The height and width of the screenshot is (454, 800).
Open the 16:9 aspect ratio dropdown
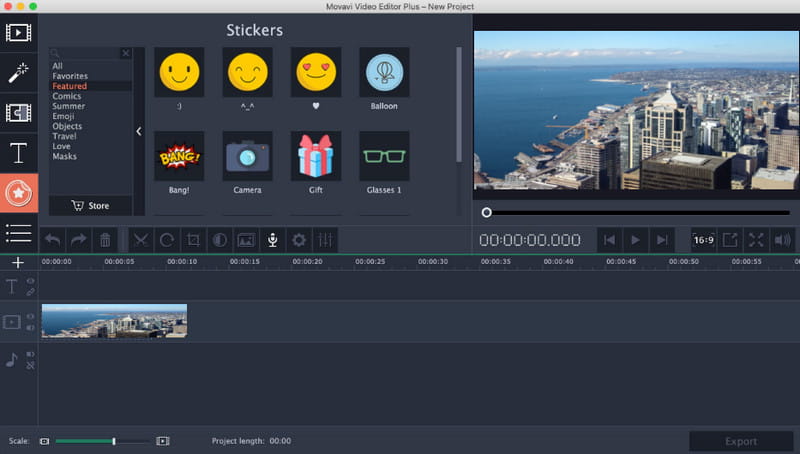704,240
